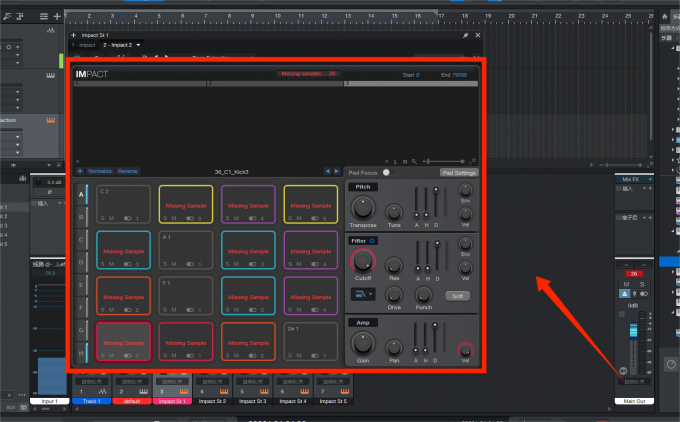Open Impact St 4 channel instrument icon
This screenshot has width=680, height=422.
click(304, 391)
